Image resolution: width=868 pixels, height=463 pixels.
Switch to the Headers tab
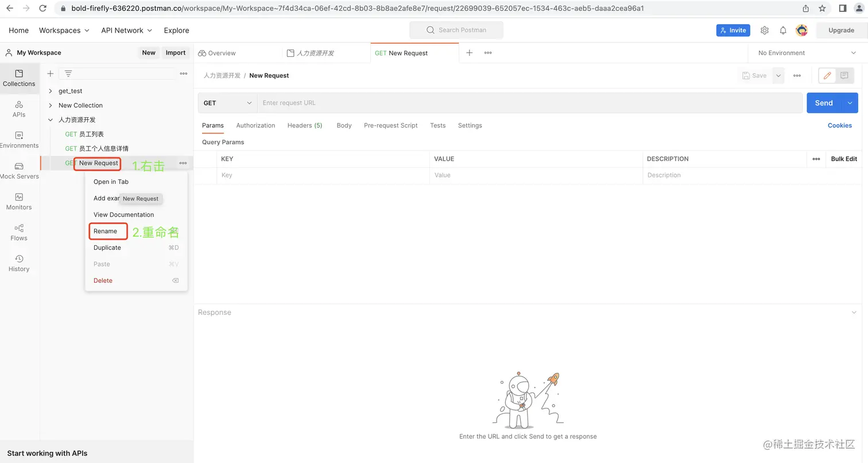point(305,126)
